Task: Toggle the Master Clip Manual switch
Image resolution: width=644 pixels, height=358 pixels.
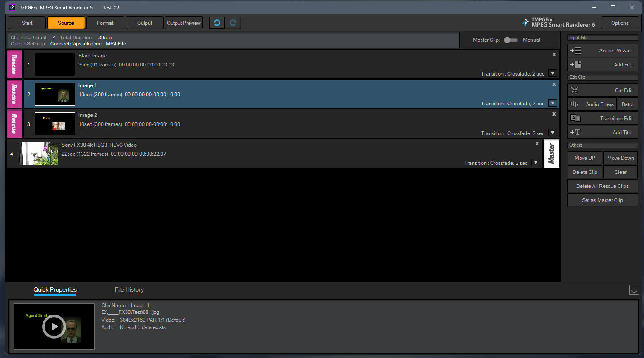Action: click(x=511, y=40)
